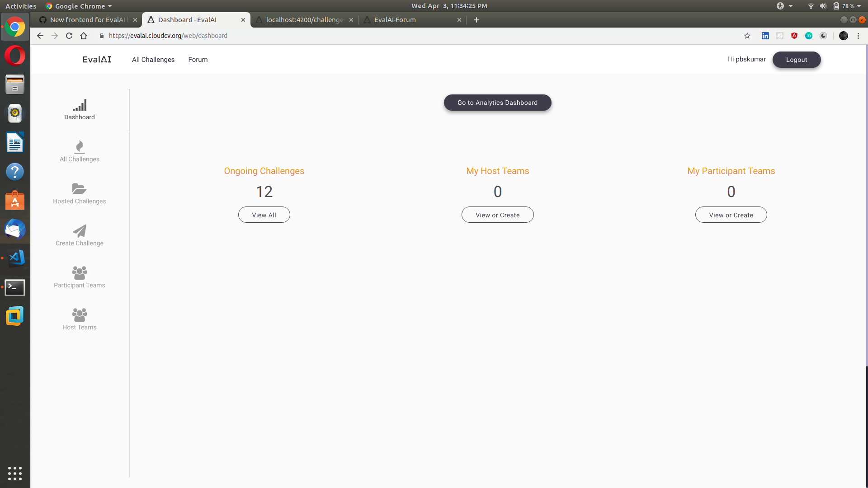868x488 pixels.
Task: Open All Challenges from the sidebar icon
Action: [79, 147]
